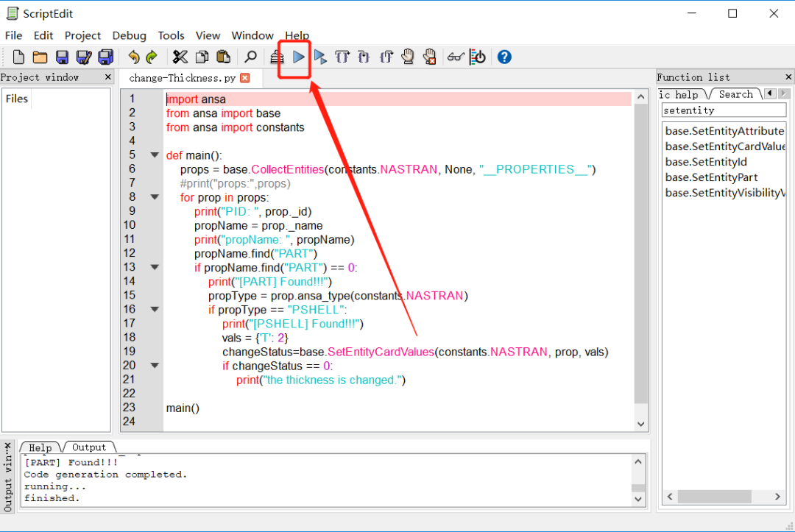The width and height of the screenshot is (795, 532).
Task: Select base.SetEntityAttribute result
Action: point(724,131)
